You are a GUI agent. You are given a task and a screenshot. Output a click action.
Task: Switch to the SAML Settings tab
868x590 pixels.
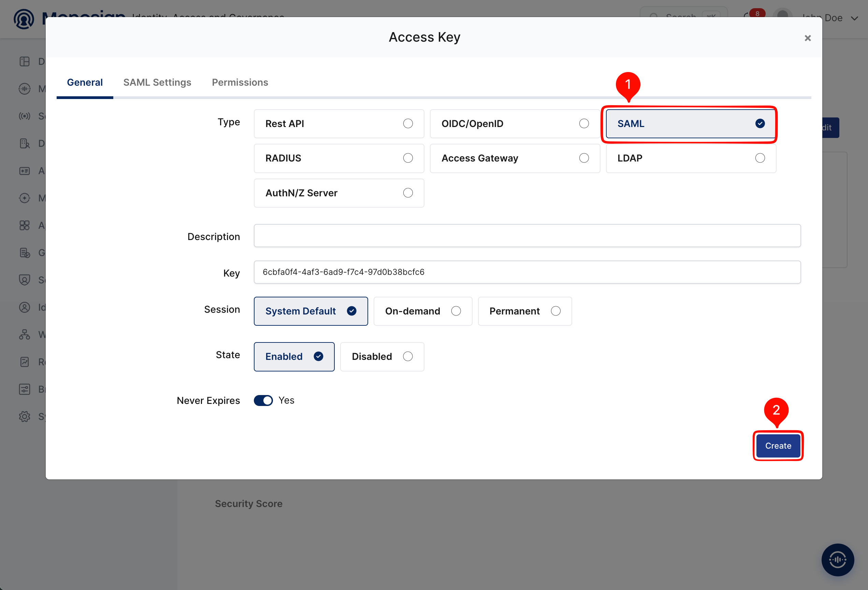click(x=157, y=82)
